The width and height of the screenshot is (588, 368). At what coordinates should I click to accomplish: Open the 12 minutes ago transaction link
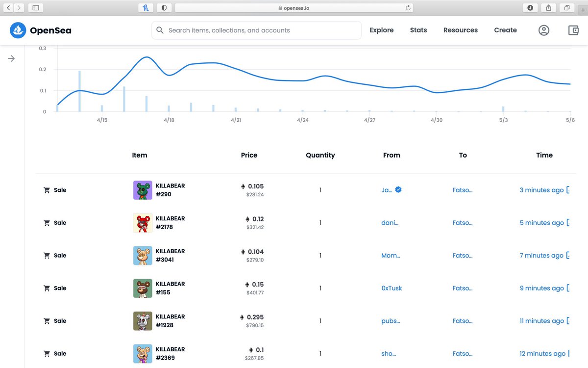pyautogui.click(x=542, y=354)
